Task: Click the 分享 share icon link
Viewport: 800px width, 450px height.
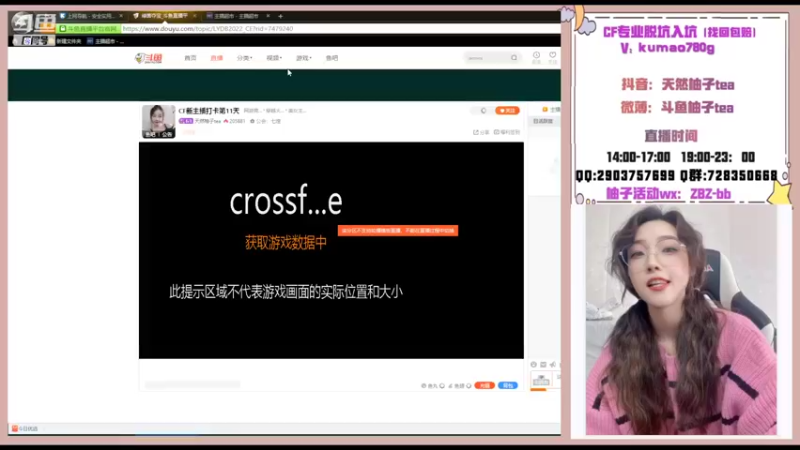Action: click(481, 132)
